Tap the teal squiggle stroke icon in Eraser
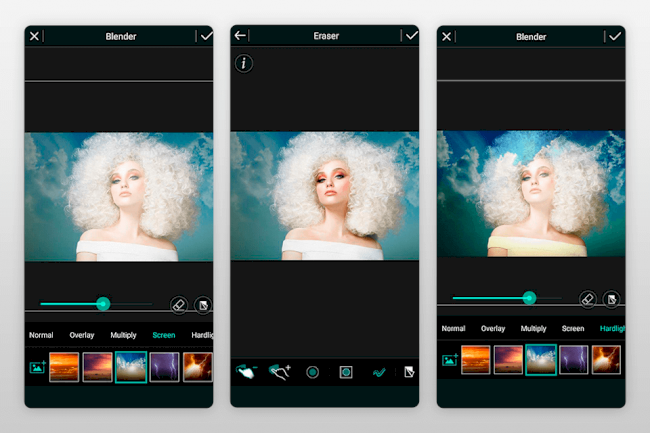Image resolution: width=650 pixels, height=433 pixels. 379,373
